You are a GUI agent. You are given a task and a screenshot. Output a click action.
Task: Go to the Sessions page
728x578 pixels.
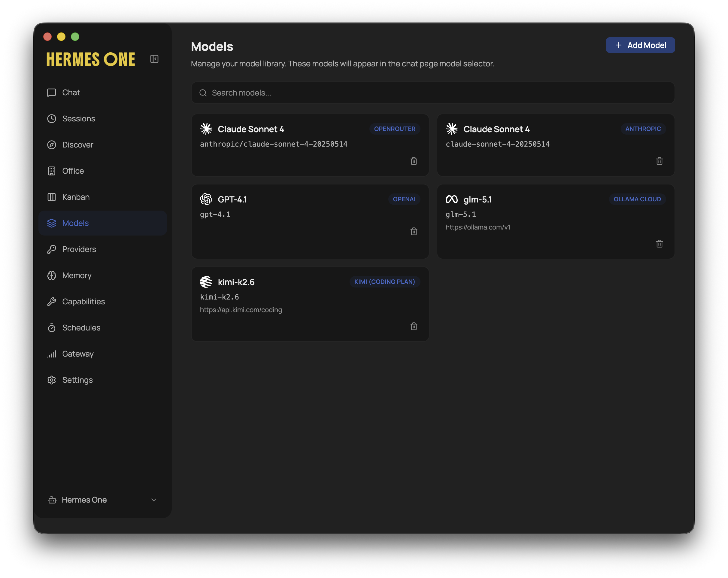click(x=103, y=119)
